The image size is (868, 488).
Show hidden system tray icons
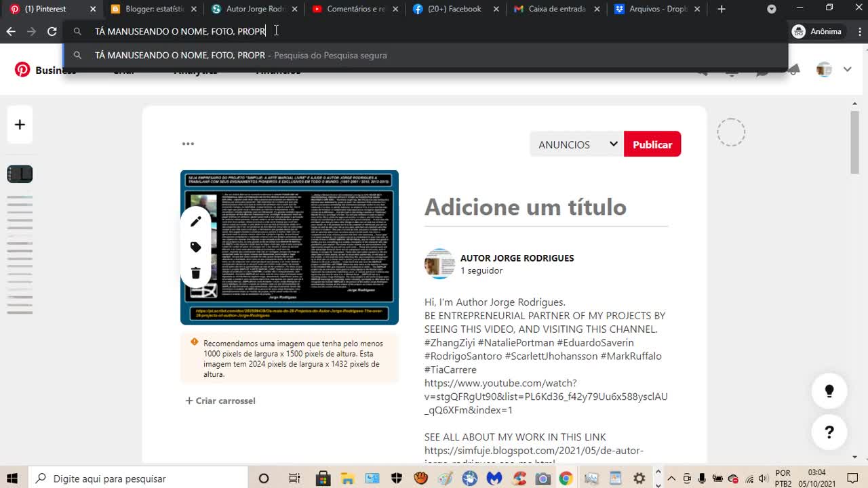671,479
